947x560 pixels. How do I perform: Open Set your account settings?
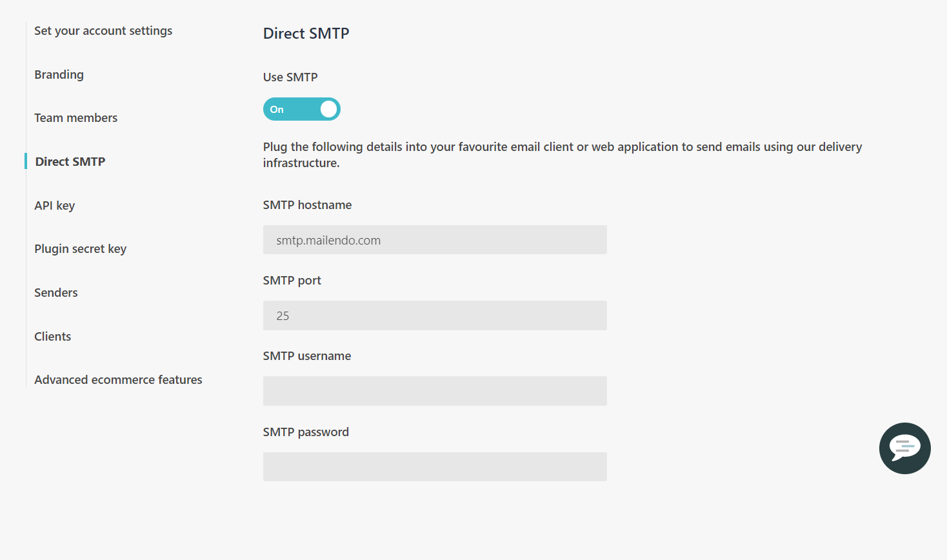tap(103, 30)
